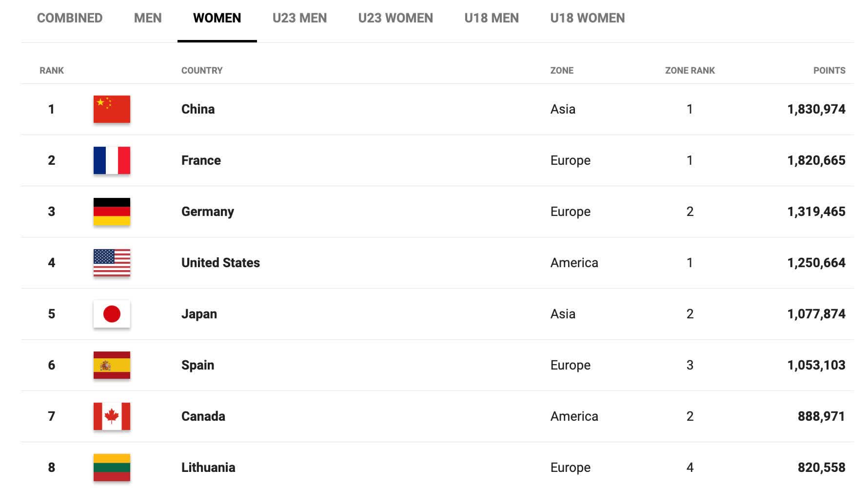Click the China flag icon
Viewport: 868px width, 488px height.
coord(112,109)
